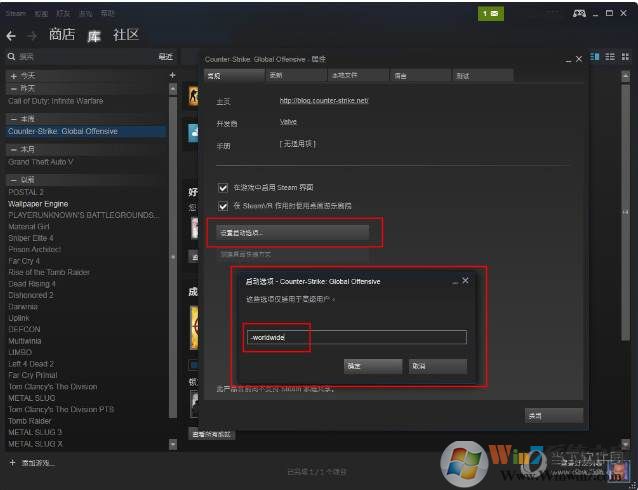Select Sniper Elite 4
This screenshot has height=490, width=638.
[31, 238]
